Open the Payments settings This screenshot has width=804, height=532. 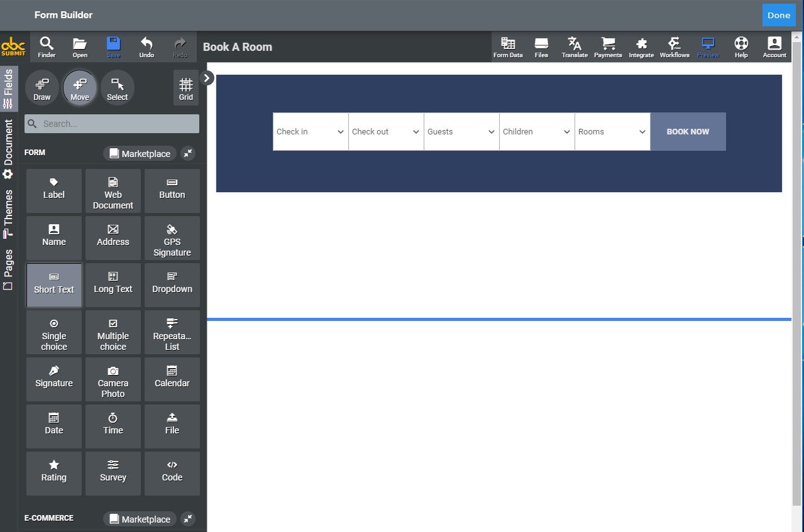pyautogui.click(x=608, y=47)
